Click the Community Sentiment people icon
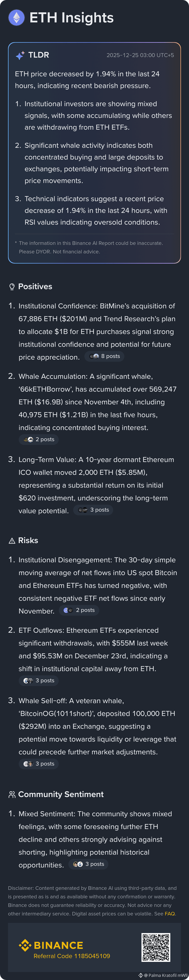This screenshot has height=980, width=189. tap(12, 794)
